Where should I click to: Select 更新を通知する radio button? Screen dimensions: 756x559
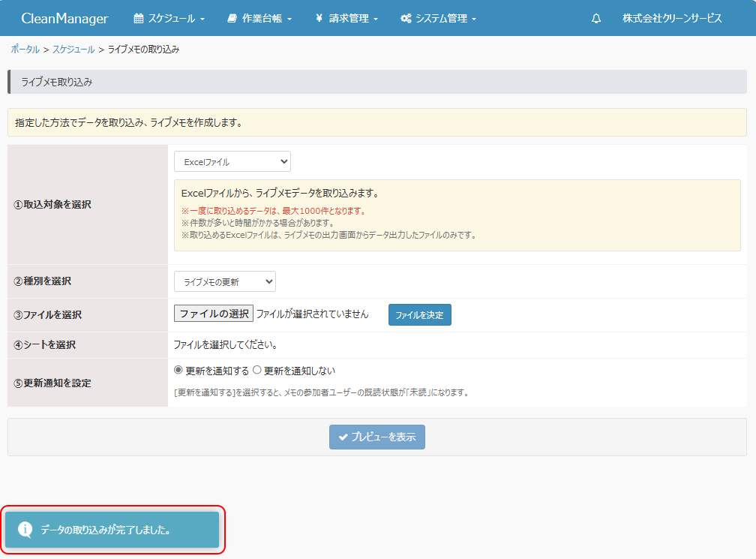click(x=178, y=370)
